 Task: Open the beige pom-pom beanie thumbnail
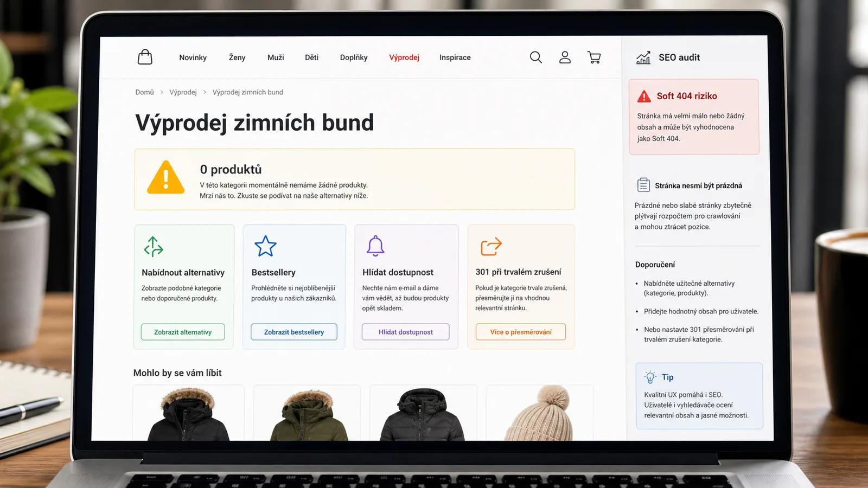[540, 413]
